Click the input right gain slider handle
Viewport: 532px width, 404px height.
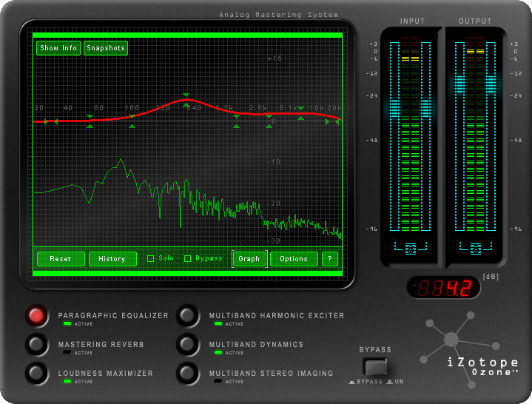tap(425, 107)
